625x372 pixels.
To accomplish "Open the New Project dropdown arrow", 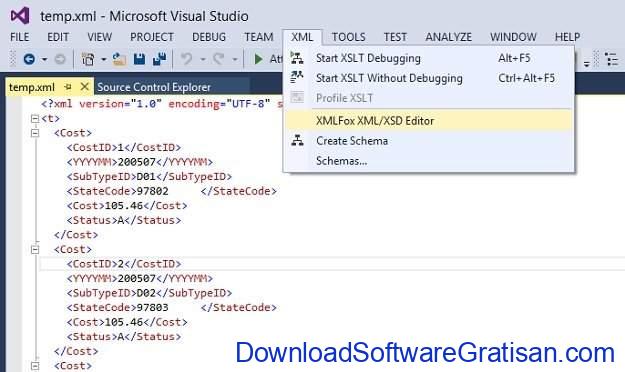I will click(103, 59).
